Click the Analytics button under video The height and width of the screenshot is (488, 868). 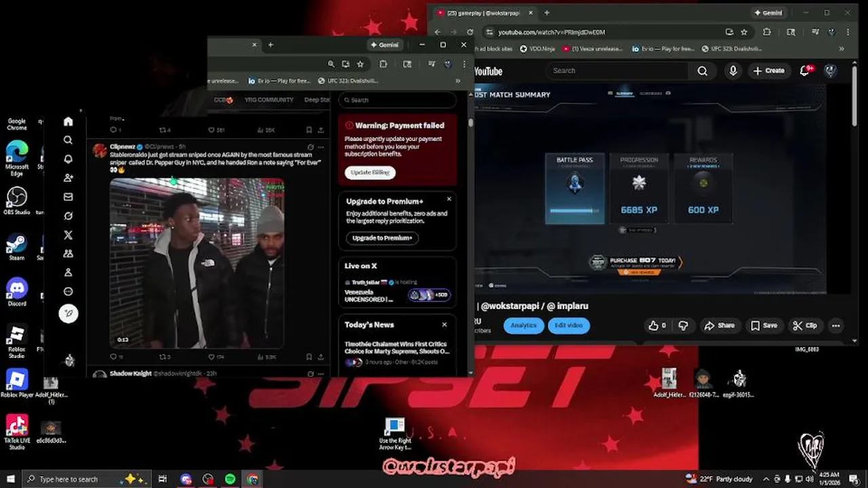click(523, 325)
